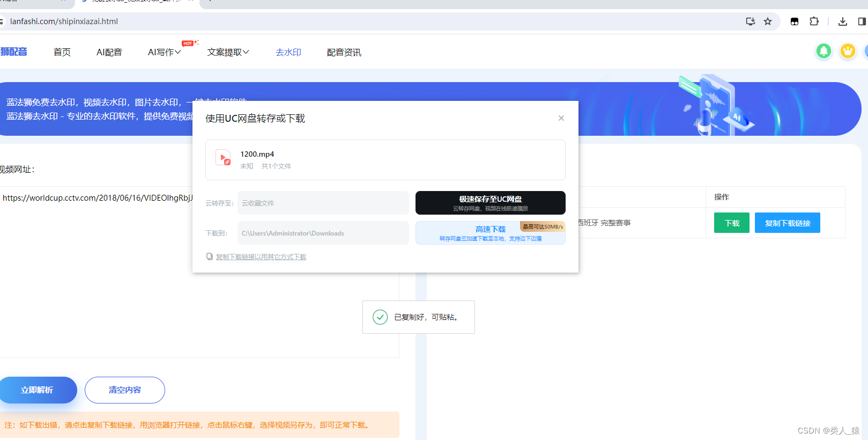This screenshot has height=440, width=868.
Task: Open the AI配音 nav item
Action: pos(109,52)
